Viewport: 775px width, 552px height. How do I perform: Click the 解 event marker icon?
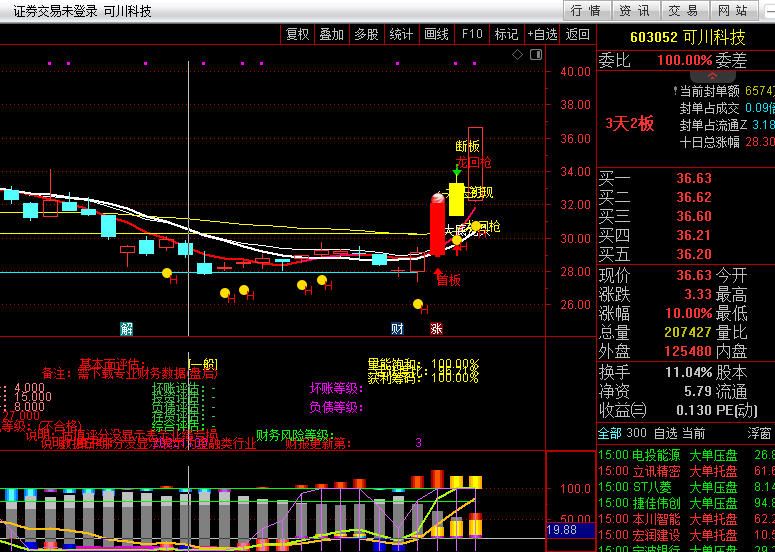click(x=127, y=329)
